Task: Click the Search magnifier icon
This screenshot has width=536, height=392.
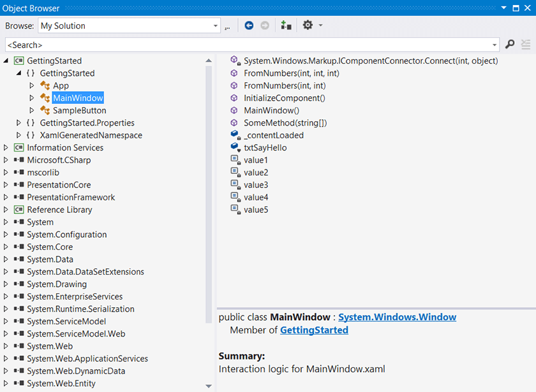Action: point(510,44)
